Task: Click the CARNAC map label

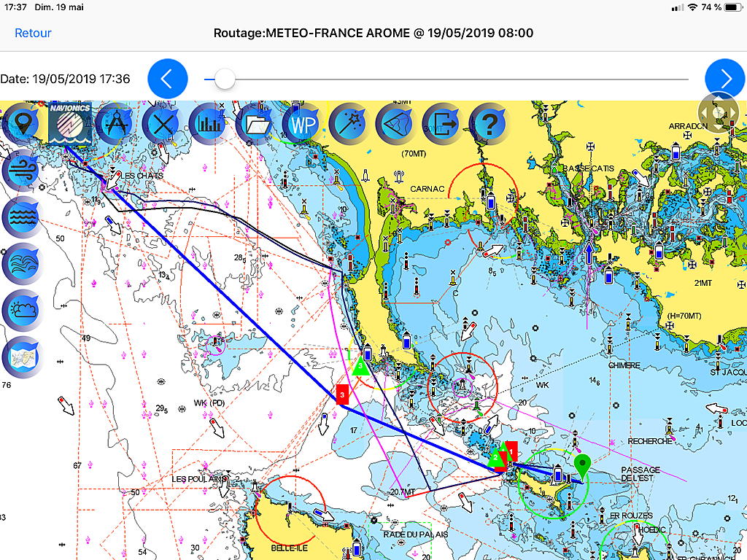Action: point(427,189)
